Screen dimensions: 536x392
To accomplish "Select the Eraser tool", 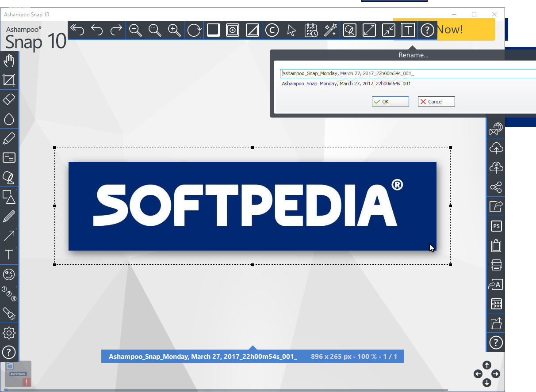I will (9, 99).
